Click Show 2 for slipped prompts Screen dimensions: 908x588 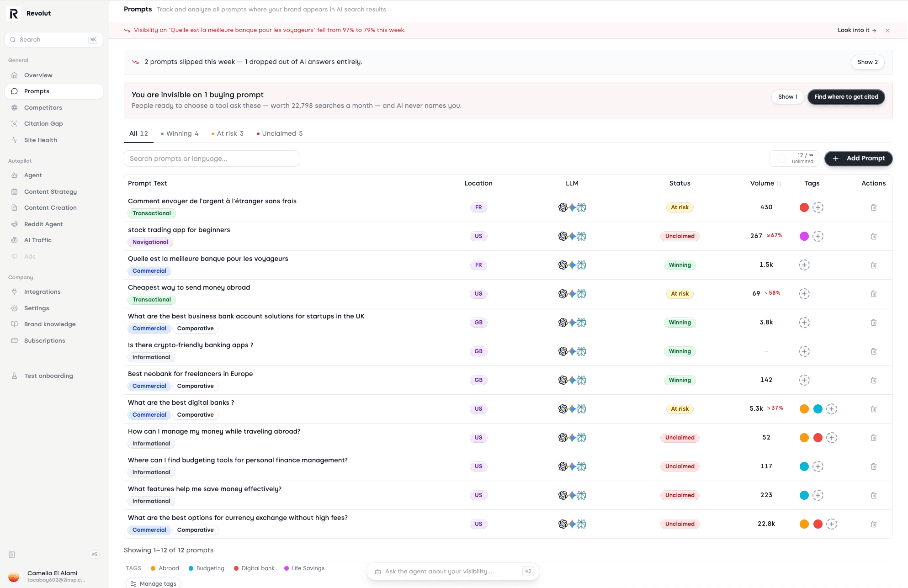(867, 62)
